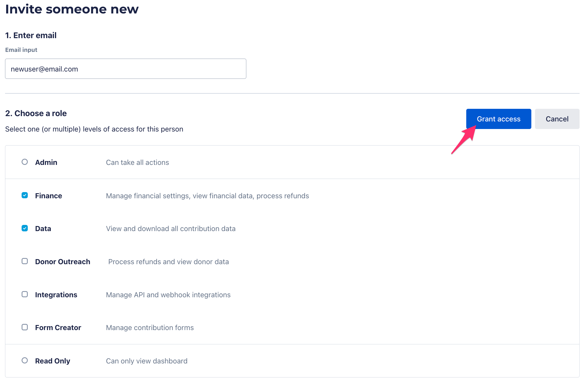Uncheck the Finance role checkbox
The height and width of the screenshot is (387, 588).
click(25, 195)
